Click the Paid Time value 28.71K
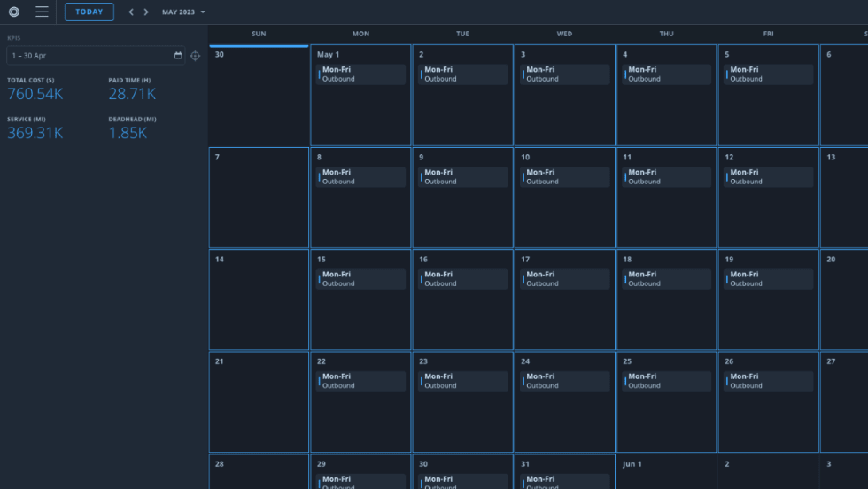 [132, 94]
